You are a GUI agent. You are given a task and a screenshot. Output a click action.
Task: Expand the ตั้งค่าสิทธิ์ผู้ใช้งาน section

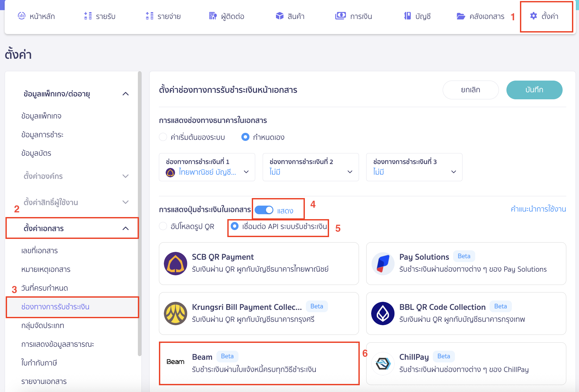tap(126, 202)
